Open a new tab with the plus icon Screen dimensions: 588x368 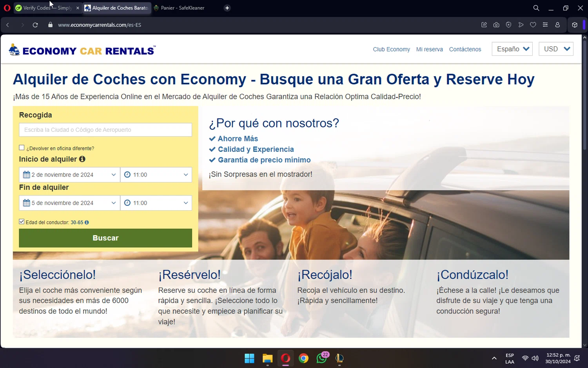coord(227,8)
